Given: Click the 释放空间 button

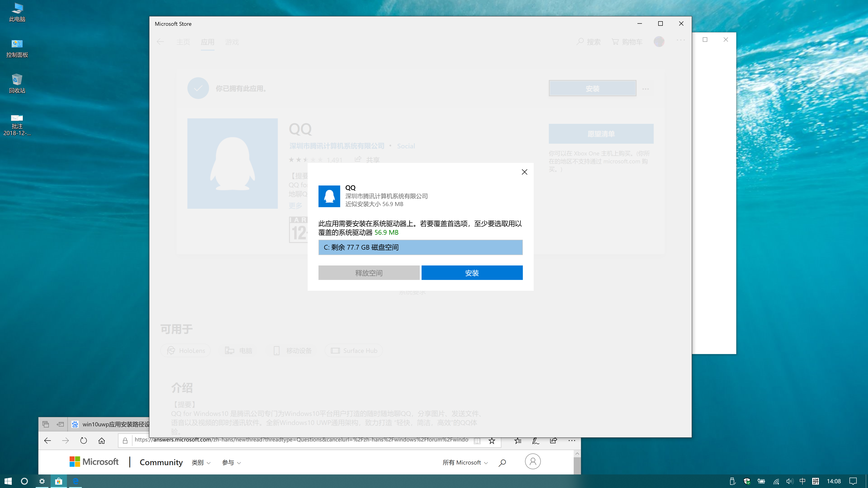Looking at the screenshot, I should [369, 273].
